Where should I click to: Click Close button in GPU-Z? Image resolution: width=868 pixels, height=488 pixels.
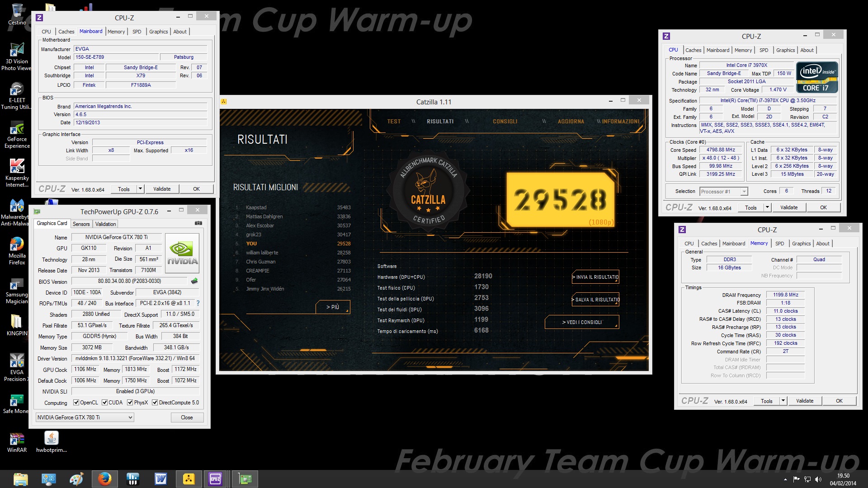[187, 418]
